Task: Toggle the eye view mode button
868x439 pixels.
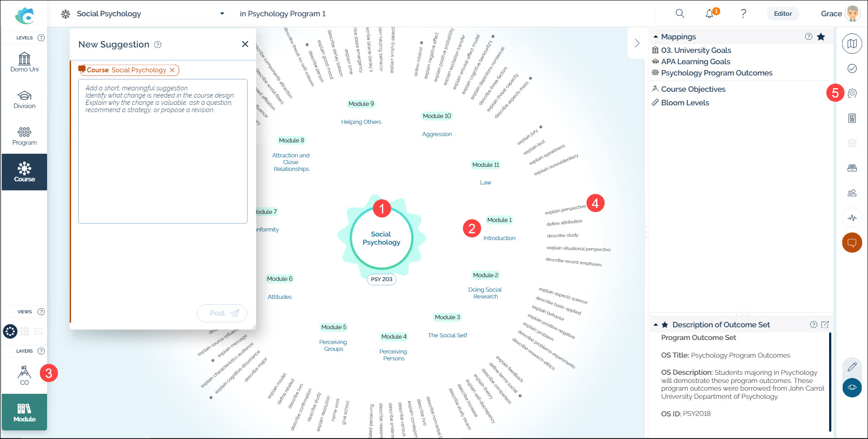Action: tap(852, 387)
